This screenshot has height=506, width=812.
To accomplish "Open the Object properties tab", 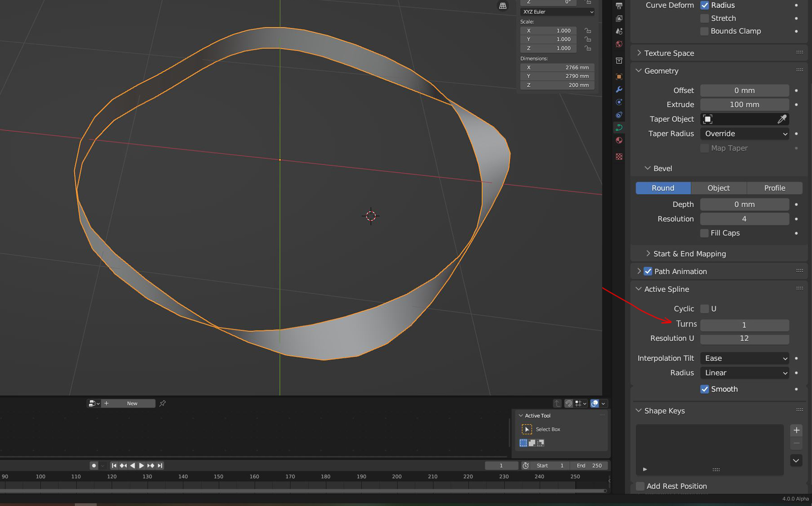I will point(619,77).
